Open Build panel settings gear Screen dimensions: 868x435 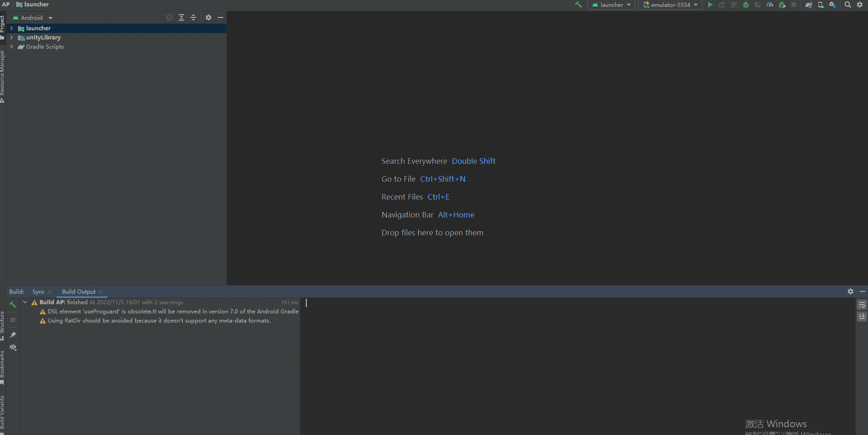(851, 291)
